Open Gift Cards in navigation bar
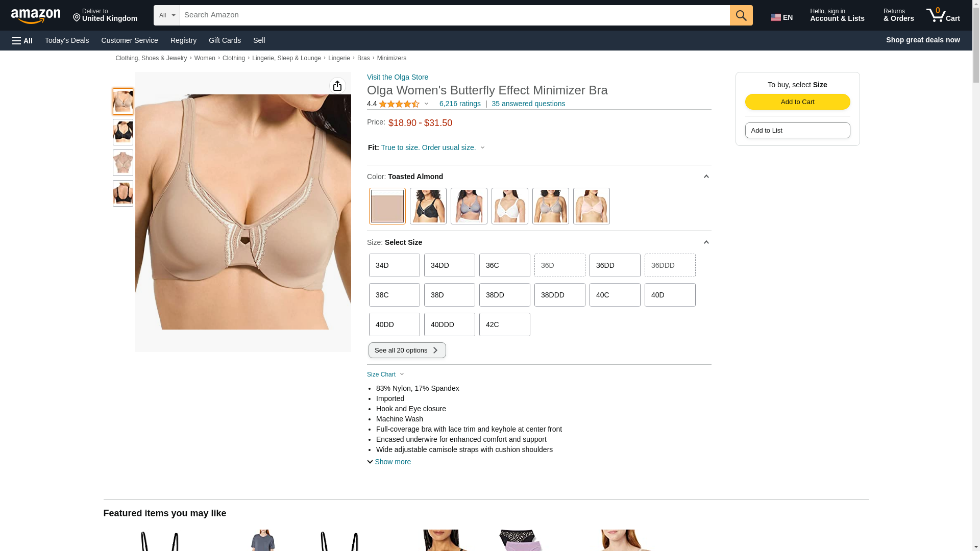 click(x=225, y=40)
